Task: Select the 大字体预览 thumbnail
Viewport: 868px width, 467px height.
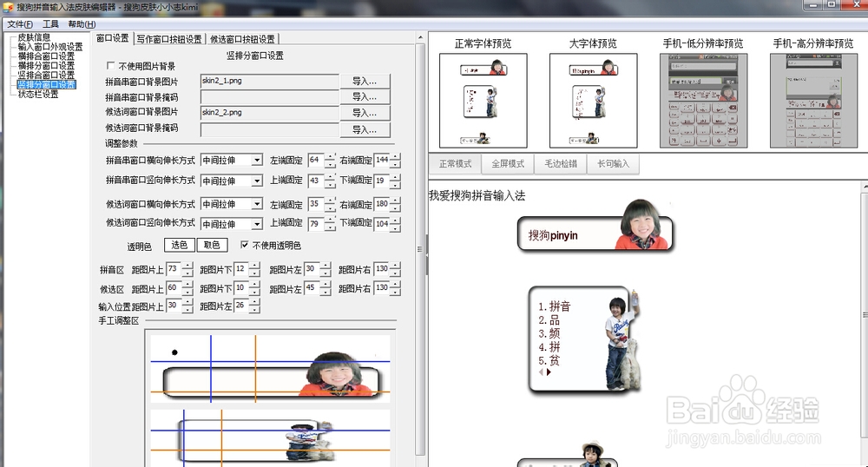Action: [593, 101]
